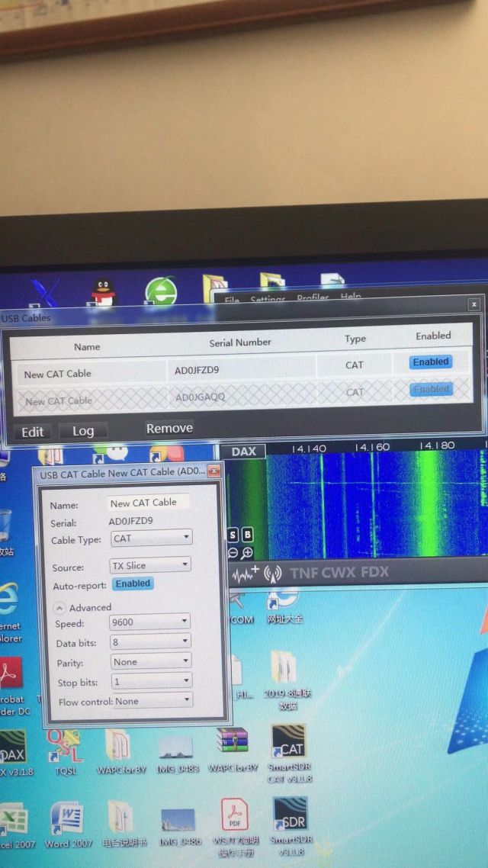Viewport: 488px width, 868px height.
Task: Close the USB Cables window
Action: pyautogui.click(x=474, y=304)
